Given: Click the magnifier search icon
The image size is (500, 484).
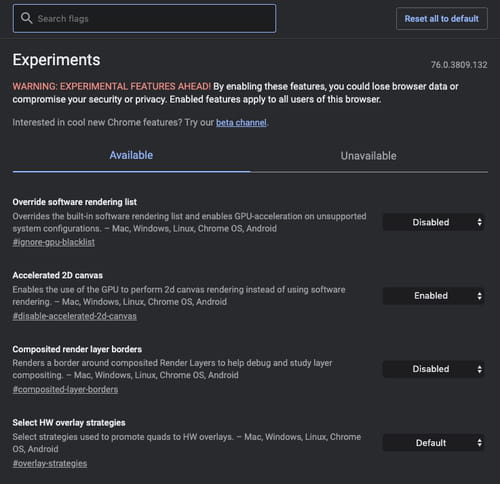Looking at the screenshot, I should pos(26,18).
